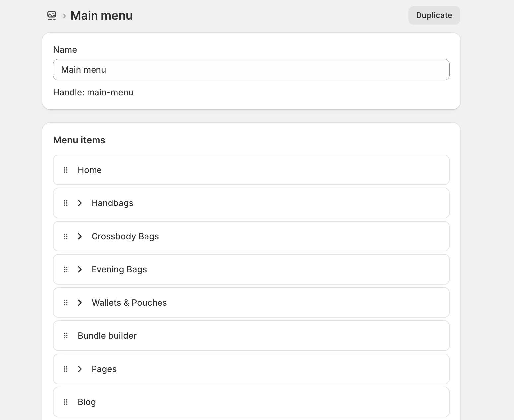
Task: Grab the drag handle next to Home
Action: pyautogui.click(x=65, y=170)
